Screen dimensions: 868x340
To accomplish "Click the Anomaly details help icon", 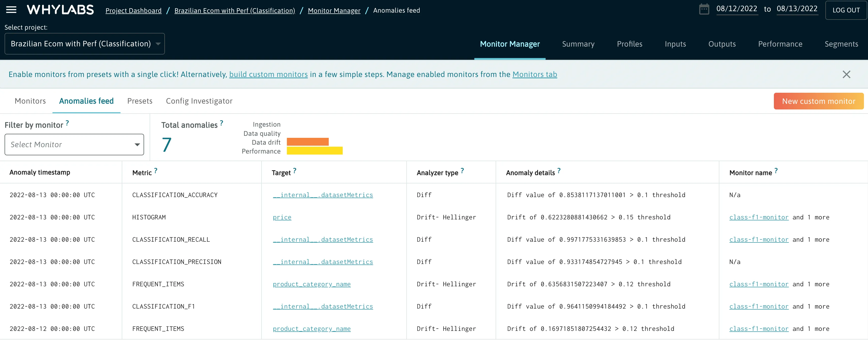I will [559, 171].
